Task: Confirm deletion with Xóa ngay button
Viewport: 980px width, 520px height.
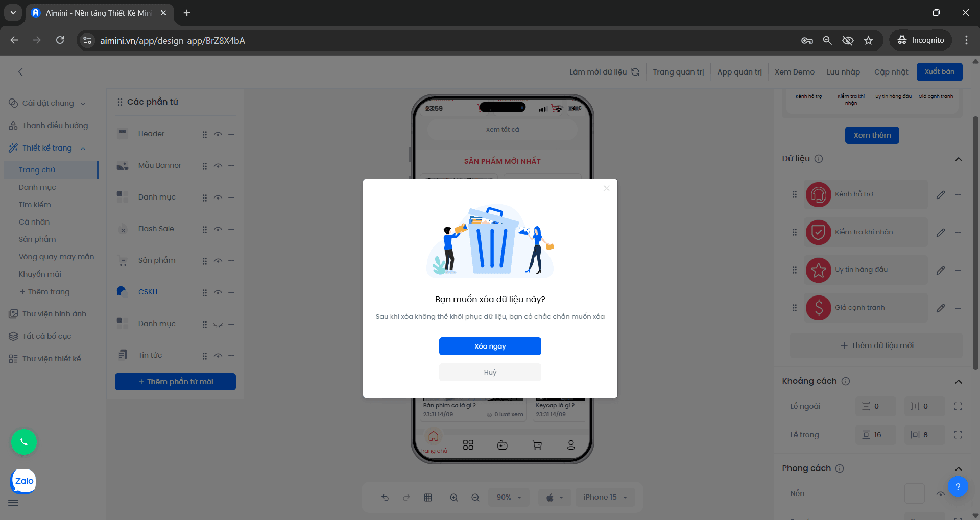Action: coord(490,346)
